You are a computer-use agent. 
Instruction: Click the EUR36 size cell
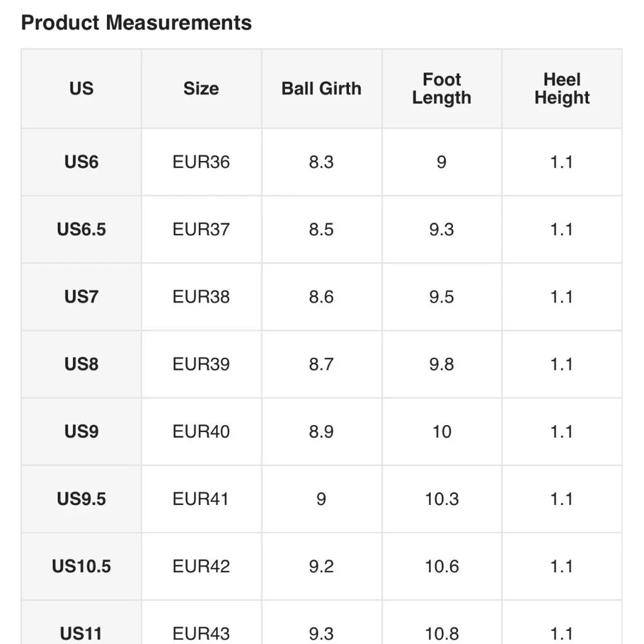click(x=201, y=162)
